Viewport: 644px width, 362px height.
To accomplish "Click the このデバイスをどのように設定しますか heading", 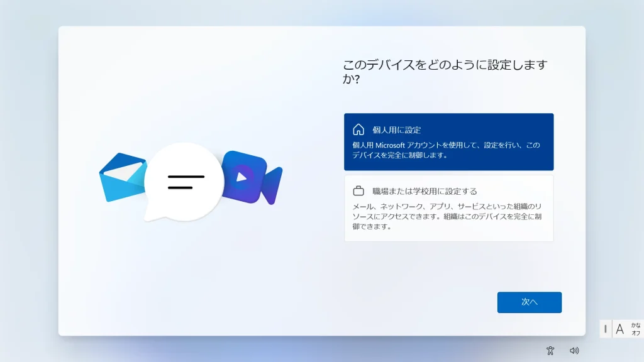I will (445, 72).
